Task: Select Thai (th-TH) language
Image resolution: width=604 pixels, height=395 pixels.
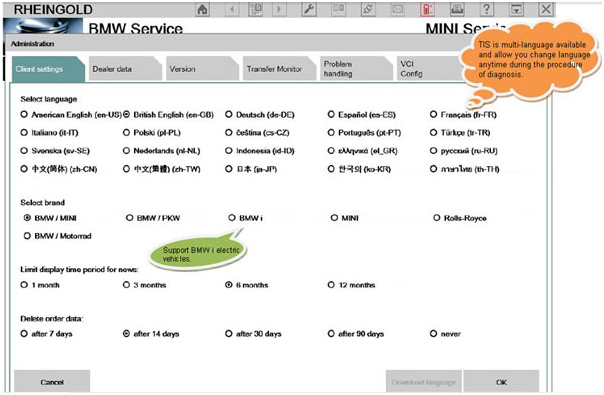Action: (x=433, y=169)
